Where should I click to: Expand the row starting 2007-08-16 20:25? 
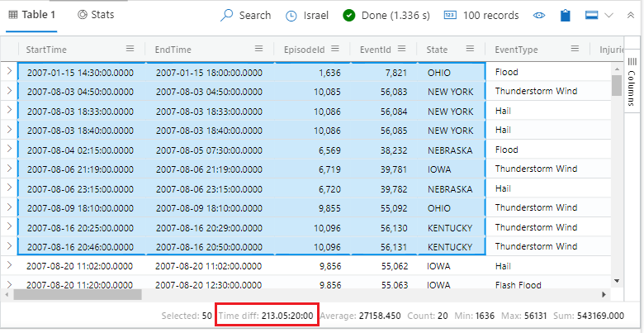pos(9,226)
